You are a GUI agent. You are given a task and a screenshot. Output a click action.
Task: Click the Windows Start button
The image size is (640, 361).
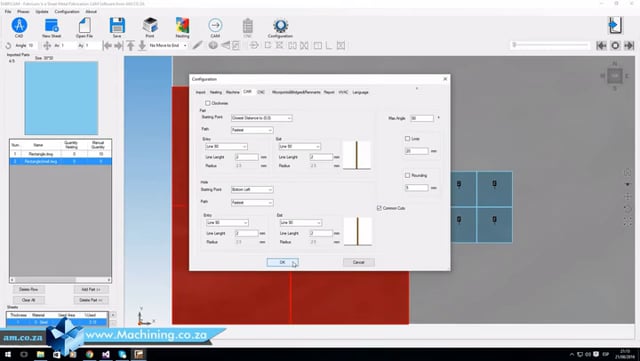pos(8,354)
